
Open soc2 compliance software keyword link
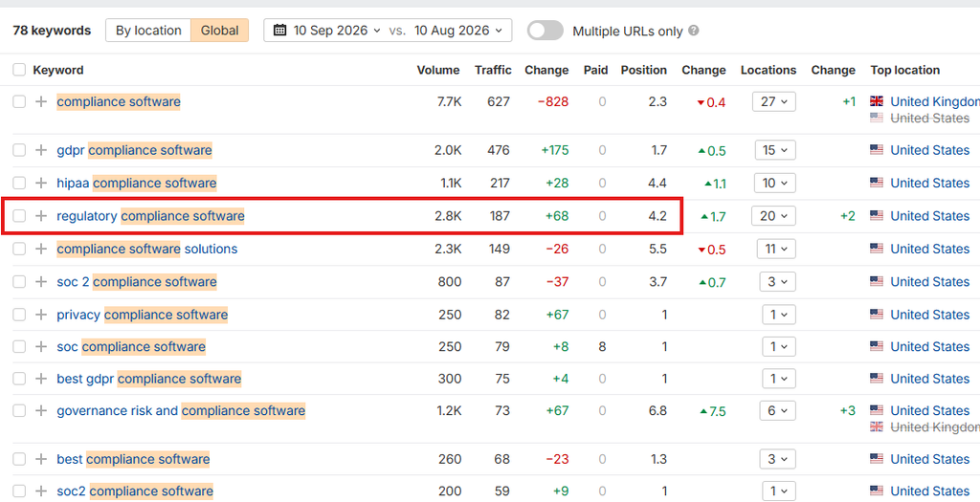(x=135, y=491)
